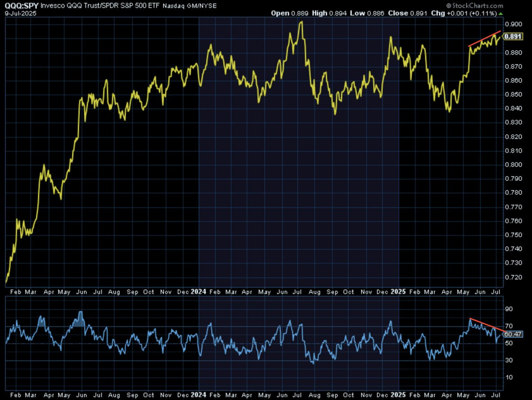Click the 2024 label under the price chart
The height and width of the screenshot is (400, 532).
pyautogui.click(x=198, y=292)
